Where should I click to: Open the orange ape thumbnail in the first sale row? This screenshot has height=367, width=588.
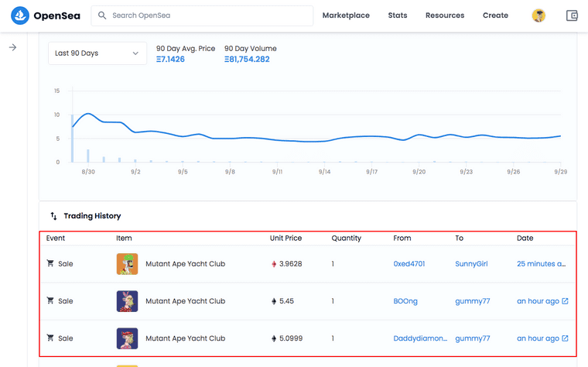[127, 264]
